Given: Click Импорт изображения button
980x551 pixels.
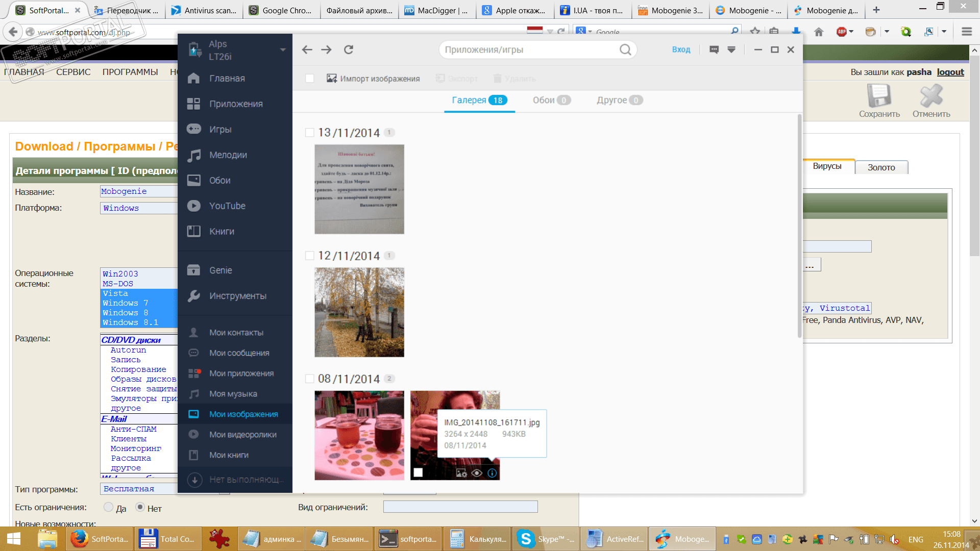Looking at the screenshot, I should [373, 79].
